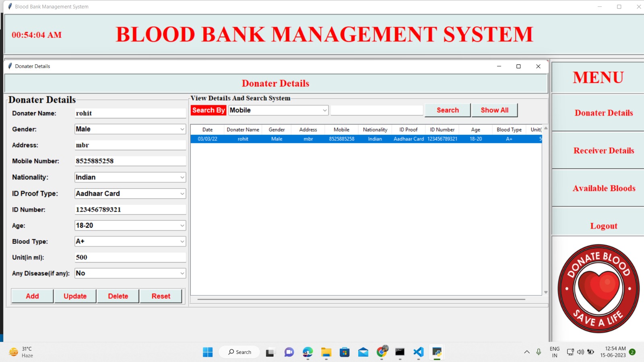Viewport: 644px width, 362px height.
Task: Show hidden system tray icons
Action: pyautogui.click(x=526, y=352)
